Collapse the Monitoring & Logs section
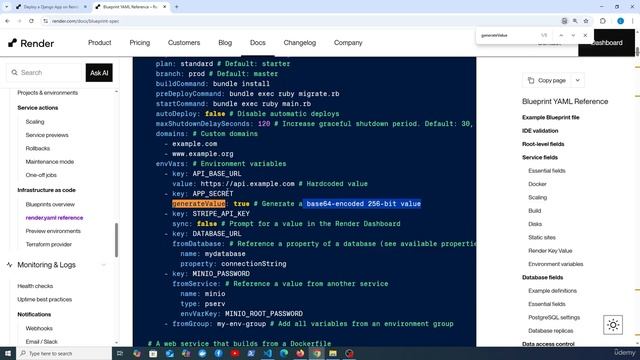 click(104, 265)
